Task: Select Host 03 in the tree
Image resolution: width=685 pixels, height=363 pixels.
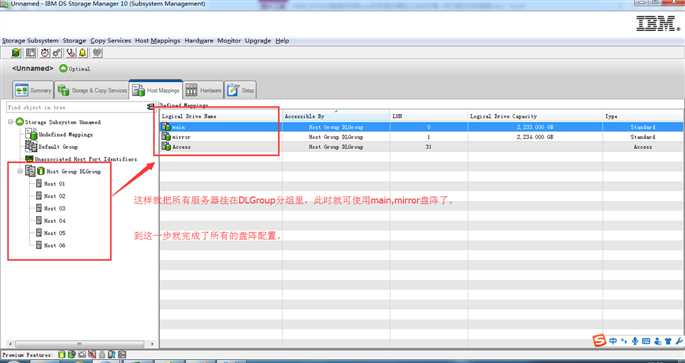Action: pos(54,208)
